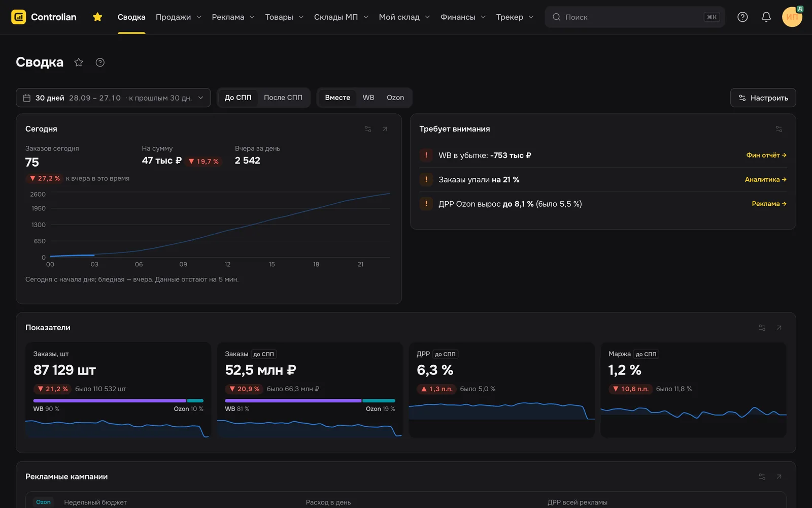Click warning icon beside Заказы упали

click(x=426, y=179)
